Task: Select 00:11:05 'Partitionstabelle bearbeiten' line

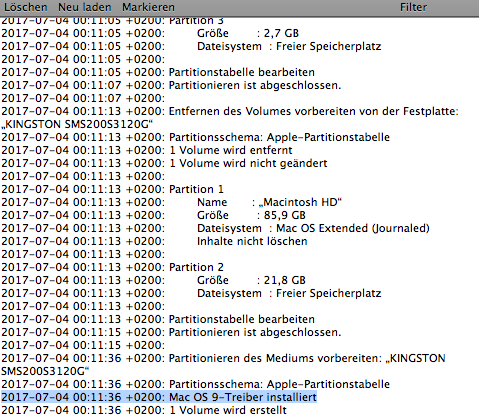Action: pyautogui.click(x=158, y=72)
